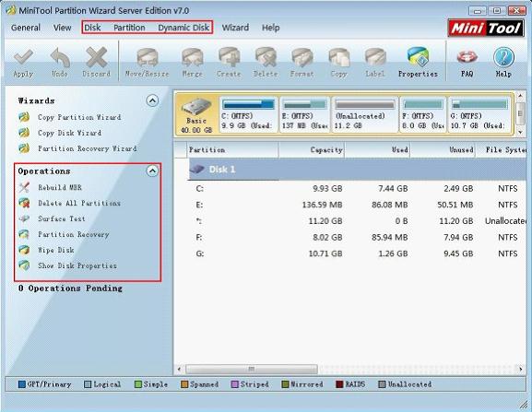
Task: Click the Wipe Disk icon
Action: coord(24,250)
